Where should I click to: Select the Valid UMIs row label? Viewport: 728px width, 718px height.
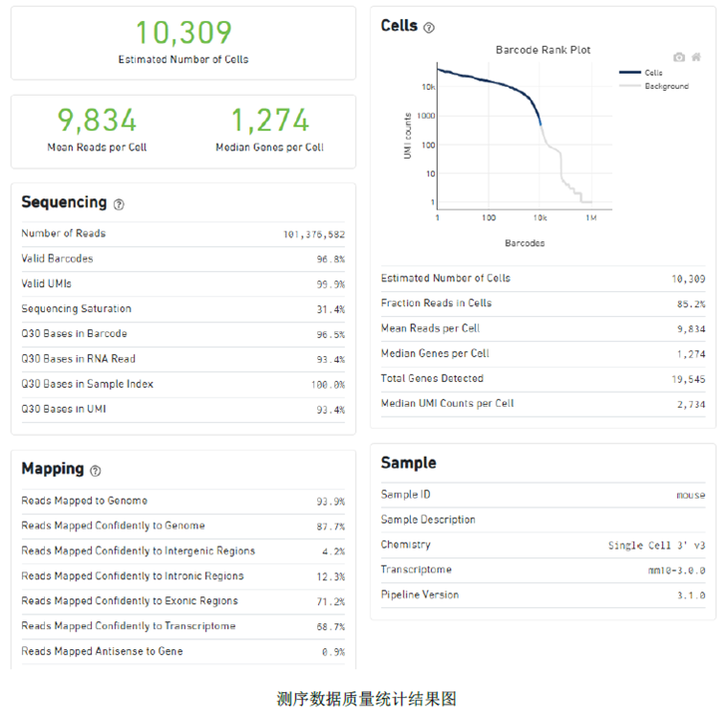click(x=47, y=283)
